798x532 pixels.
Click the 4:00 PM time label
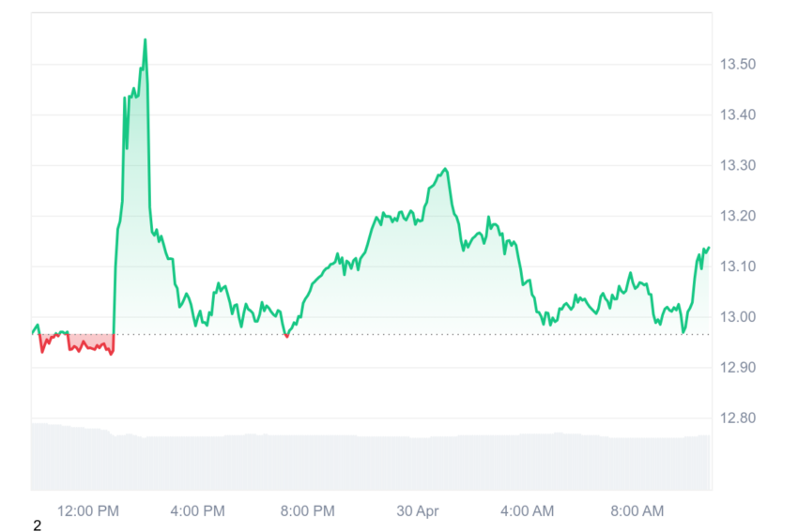197,511
